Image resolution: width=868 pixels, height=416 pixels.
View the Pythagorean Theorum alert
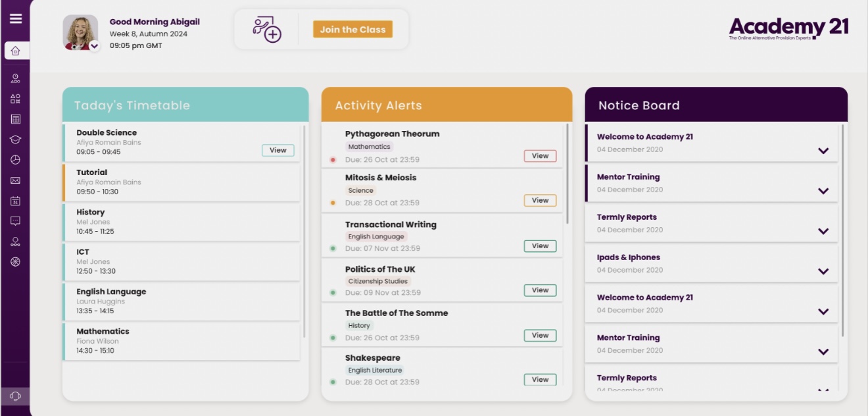[x=540, y=156]
